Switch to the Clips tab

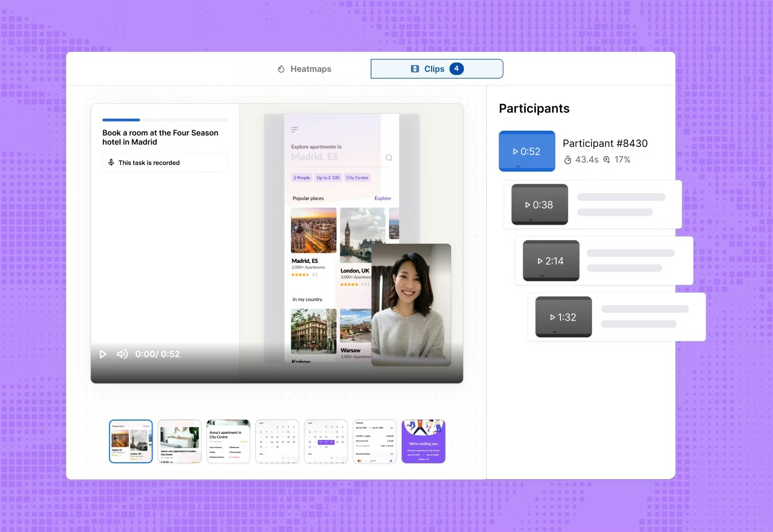click(x=436, y=68)
